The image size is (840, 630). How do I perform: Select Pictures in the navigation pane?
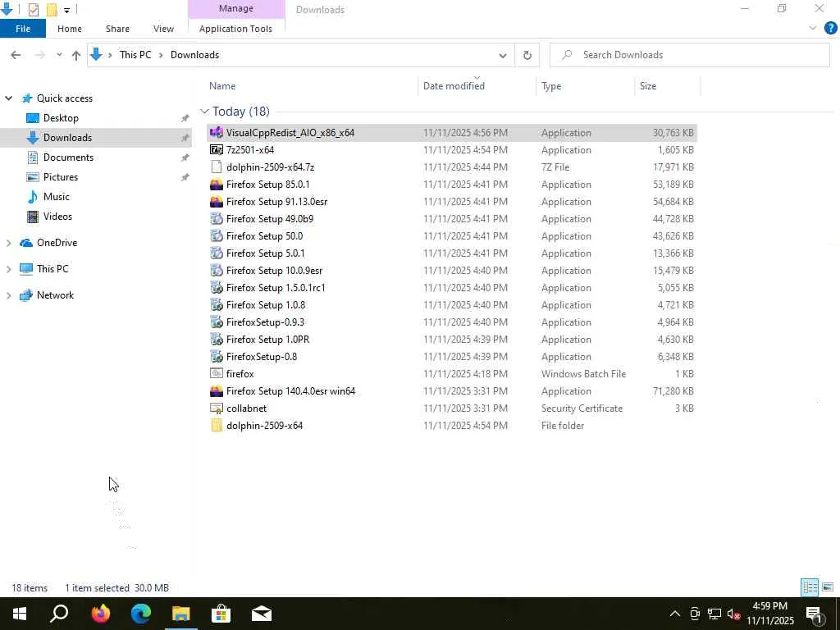pos(60,177)
